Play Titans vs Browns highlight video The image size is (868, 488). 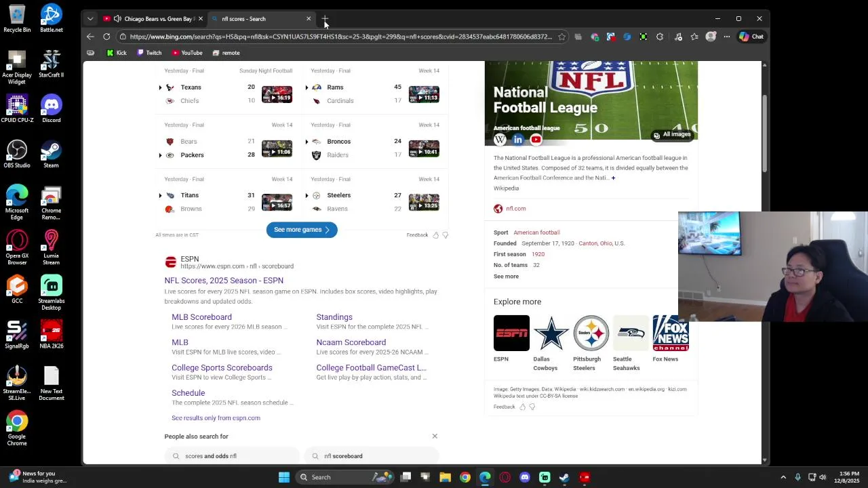coord(277,202)
